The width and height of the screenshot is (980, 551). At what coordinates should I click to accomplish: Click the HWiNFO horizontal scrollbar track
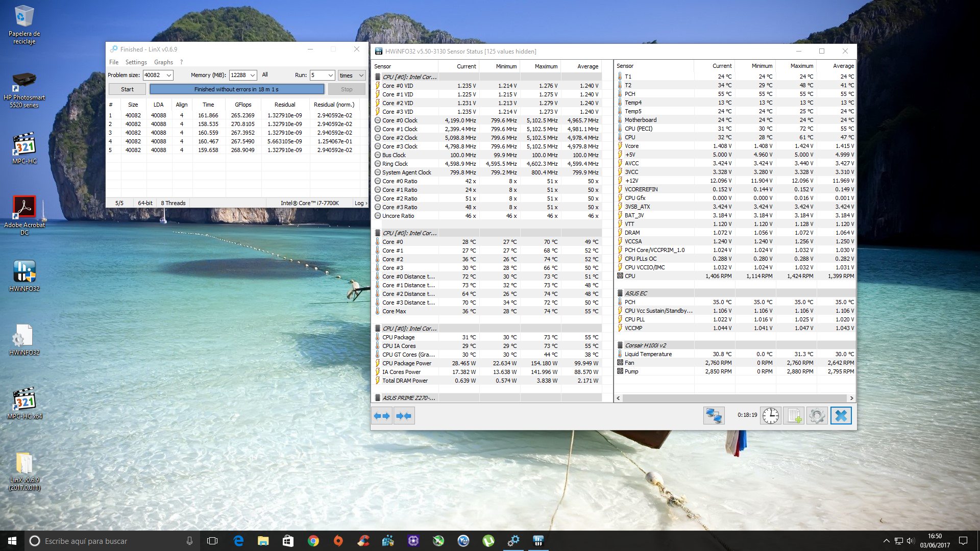click(x=734, y=398)
